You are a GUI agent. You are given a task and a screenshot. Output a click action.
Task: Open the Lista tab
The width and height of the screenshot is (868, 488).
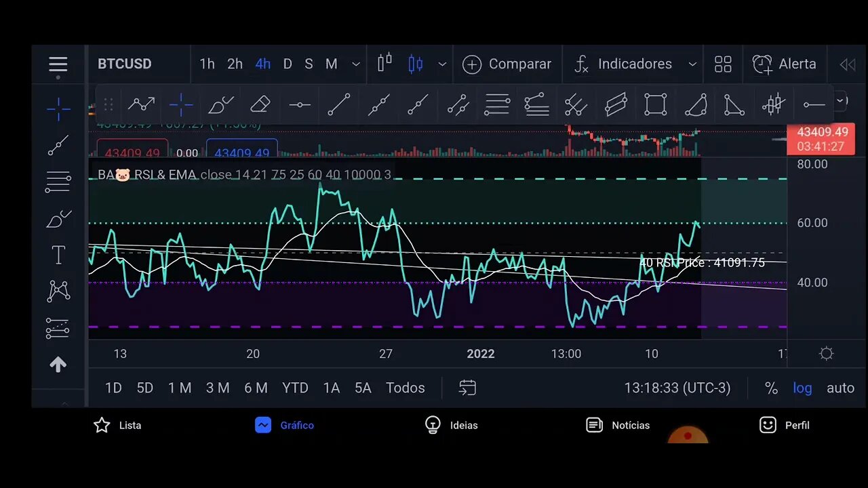point(117,425)
